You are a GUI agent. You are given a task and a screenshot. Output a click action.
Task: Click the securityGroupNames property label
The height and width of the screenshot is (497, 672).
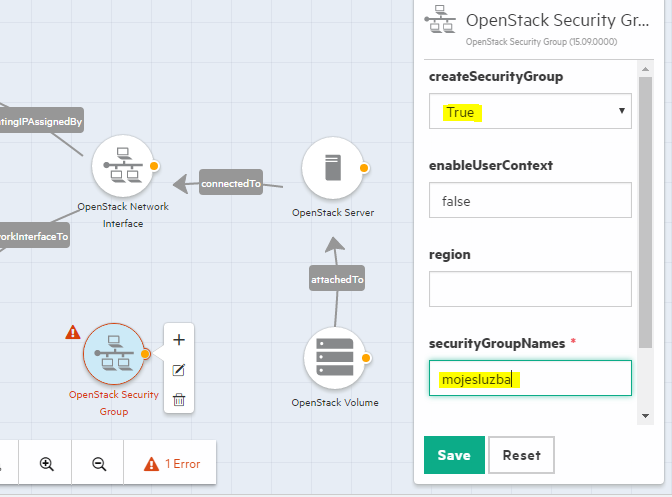pyautogui.click(x=497, y=343)
